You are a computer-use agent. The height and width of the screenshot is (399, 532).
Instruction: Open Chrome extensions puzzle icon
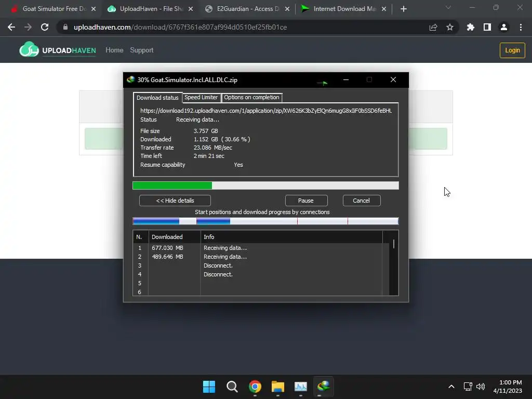click(x=471, y=27)
